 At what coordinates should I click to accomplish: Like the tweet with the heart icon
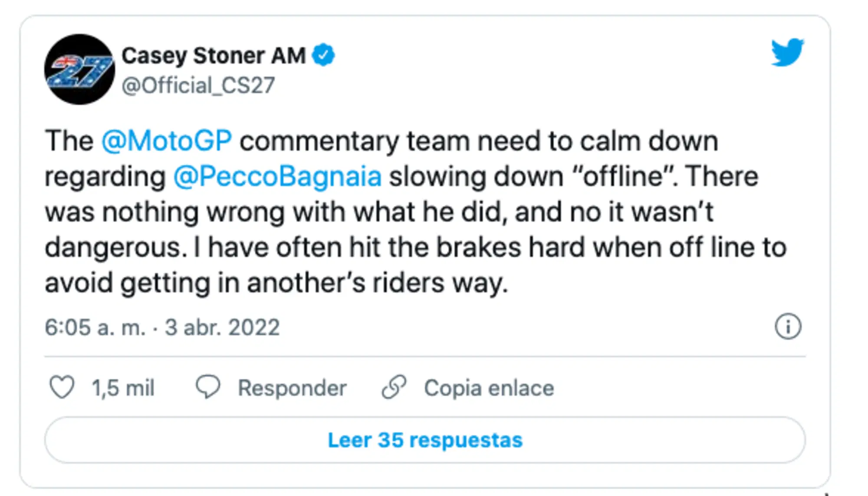[62, 388]
